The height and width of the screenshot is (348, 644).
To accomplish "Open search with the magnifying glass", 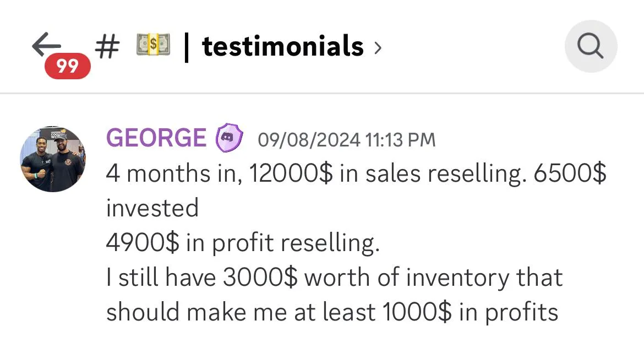I will tap(591, 46).
